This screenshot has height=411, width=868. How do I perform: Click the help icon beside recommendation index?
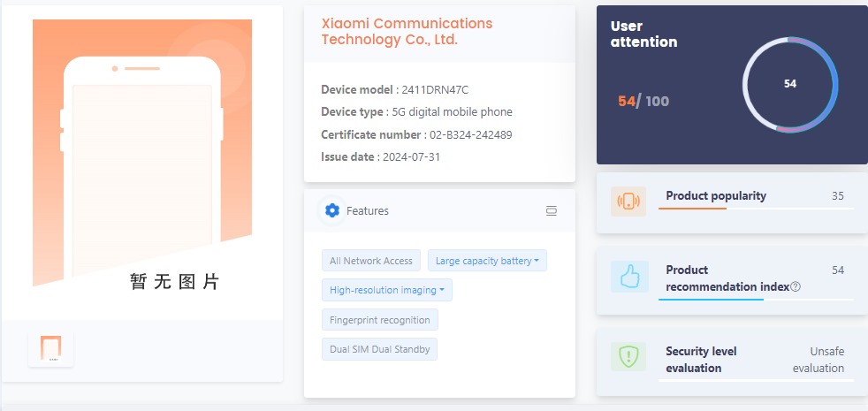click(796, 286)
